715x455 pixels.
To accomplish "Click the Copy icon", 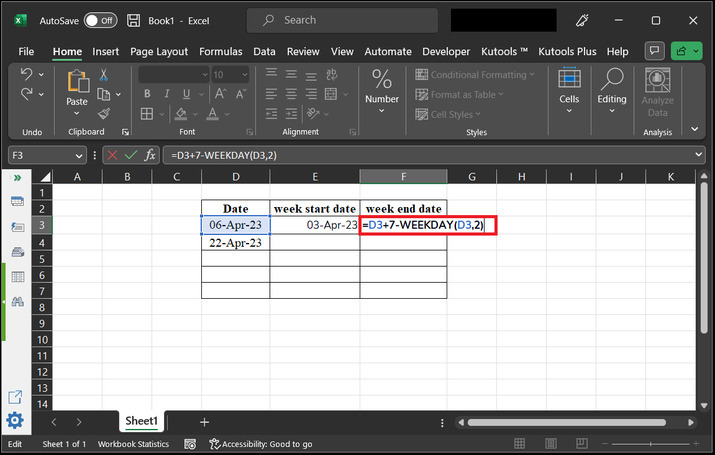I will pos(104,94).
